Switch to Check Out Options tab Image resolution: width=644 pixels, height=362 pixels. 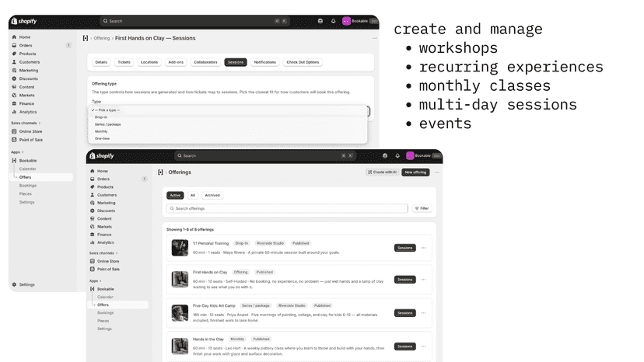point(303,62)
